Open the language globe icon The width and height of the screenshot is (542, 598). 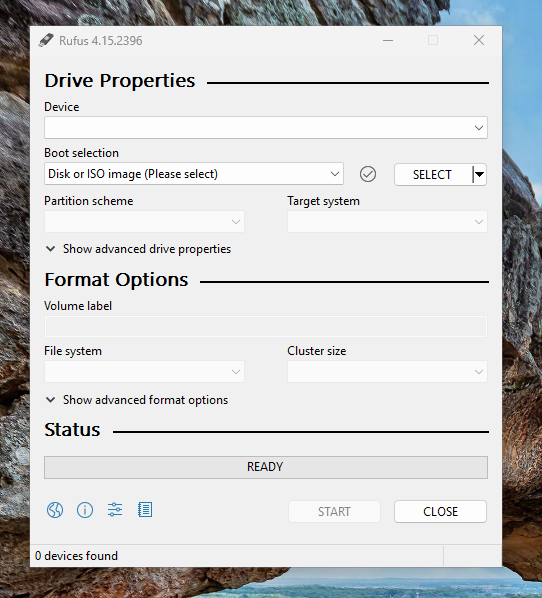coord(55,510)
